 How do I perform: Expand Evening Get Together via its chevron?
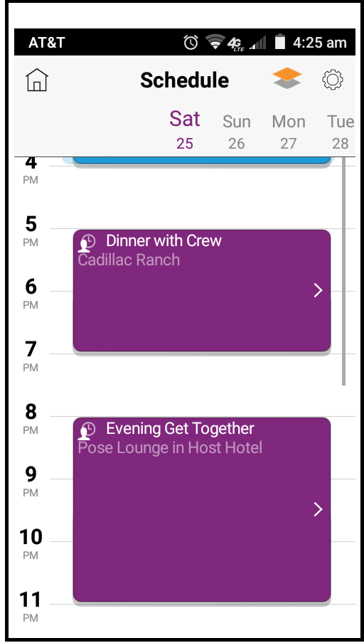318,509
